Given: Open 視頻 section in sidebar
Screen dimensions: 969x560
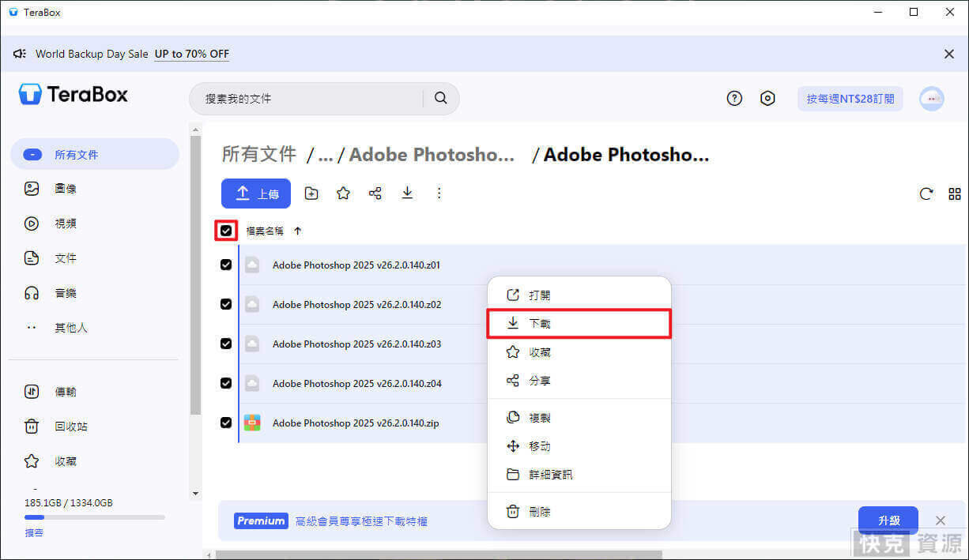Looking at the screenshot, I should pyautogui.click(x=95, y=224).
